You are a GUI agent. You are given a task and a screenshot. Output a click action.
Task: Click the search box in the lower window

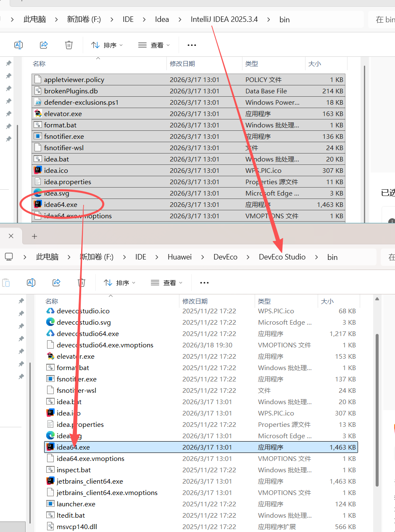(389, 257)
